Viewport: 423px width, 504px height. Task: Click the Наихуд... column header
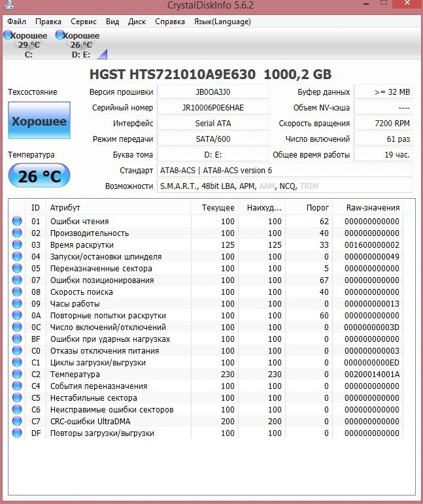[x=262, y=208]
